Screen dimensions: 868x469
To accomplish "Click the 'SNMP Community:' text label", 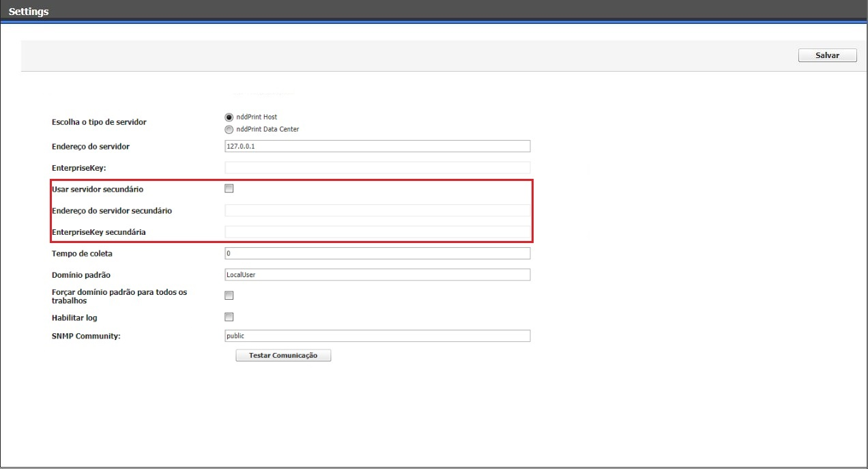I will pos(86,337).
